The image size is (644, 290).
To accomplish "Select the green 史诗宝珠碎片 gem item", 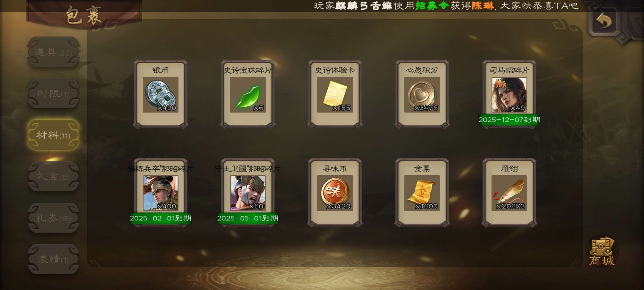I will (247, 95).
